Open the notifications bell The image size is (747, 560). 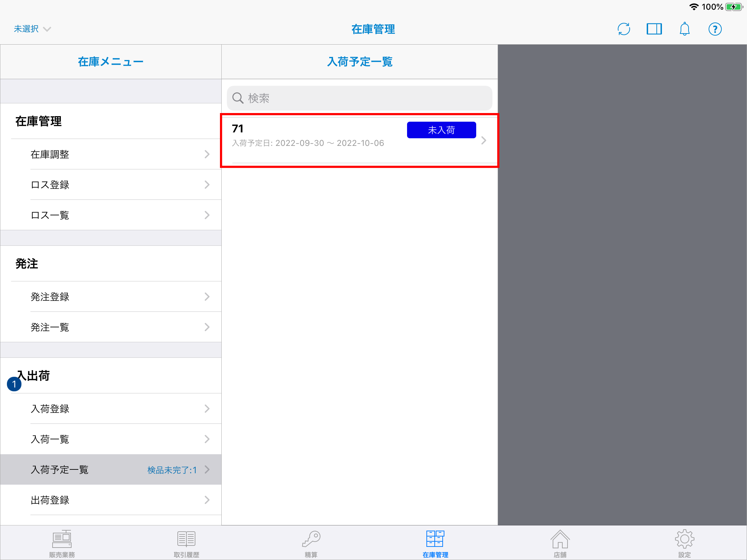[684, 29]
